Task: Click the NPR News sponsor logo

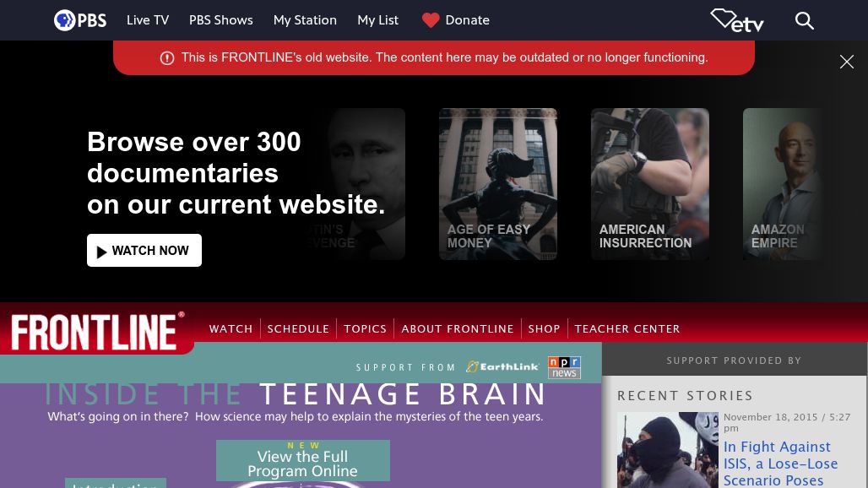Action: tap(564, 367)
